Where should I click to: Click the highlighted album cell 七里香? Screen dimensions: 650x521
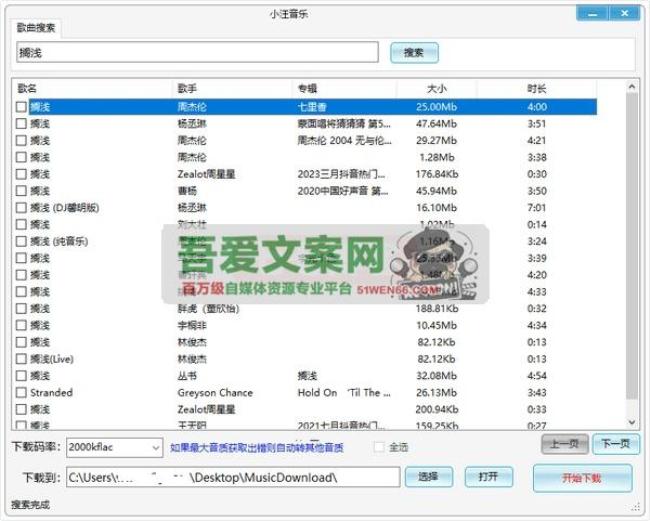(x=312, y=107)
